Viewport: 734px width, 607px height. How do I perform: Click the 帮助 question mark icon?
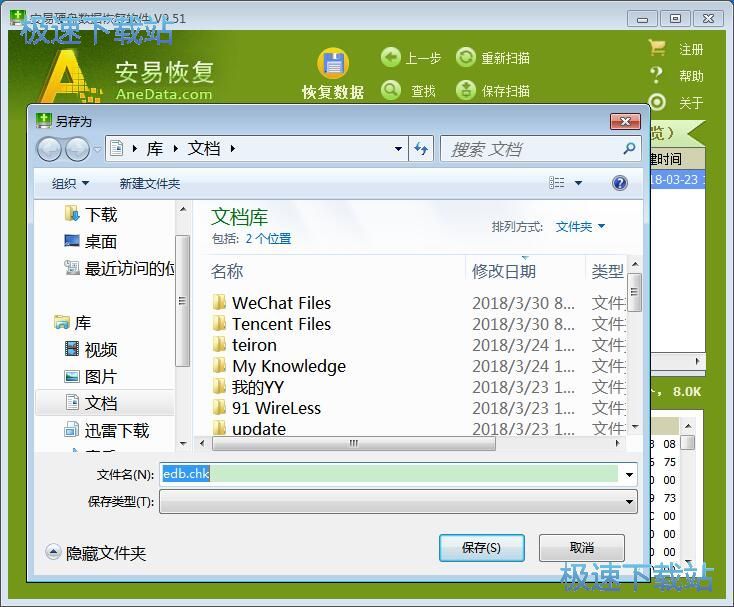click(x=657, y=75)
